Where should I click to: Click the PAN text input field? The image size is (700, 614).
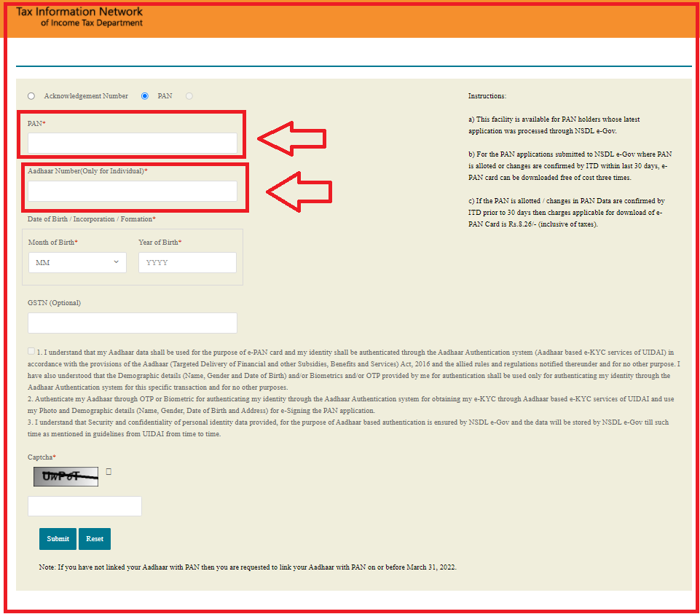tap(133, 143)
